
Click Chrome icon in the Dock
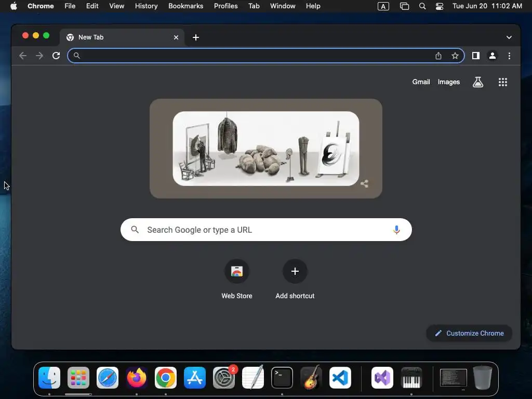tap(166, 378)
